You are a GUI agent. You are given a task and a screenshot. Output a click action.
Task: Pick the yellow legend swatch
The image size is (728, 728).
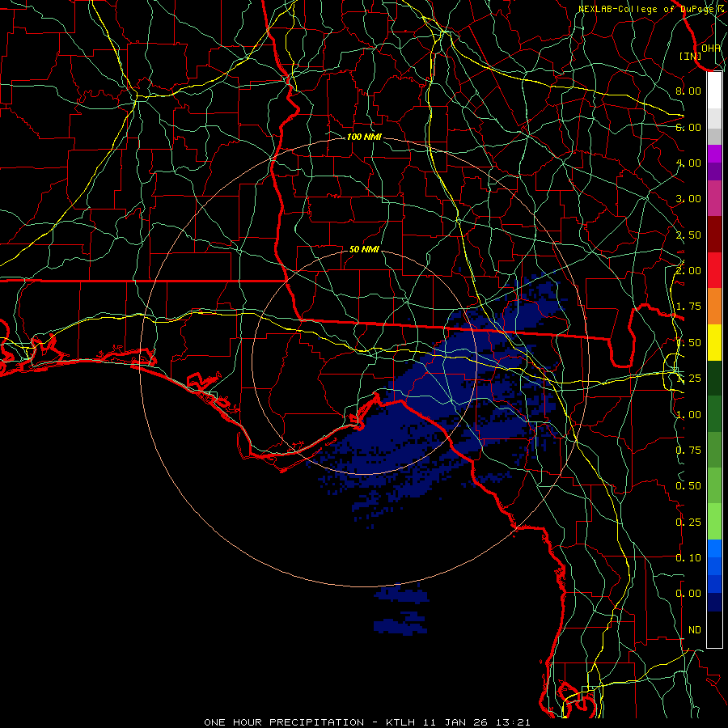tap(714, 343)
